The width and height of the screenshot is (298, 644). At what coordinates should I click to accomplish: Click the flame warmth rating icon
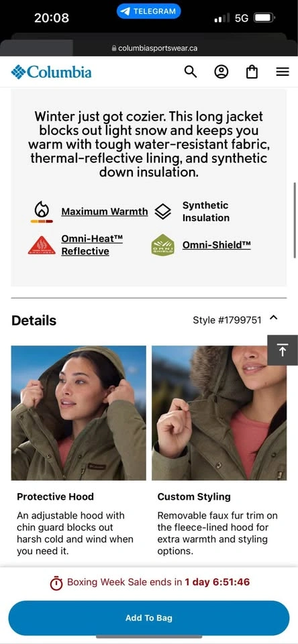(x=42, y=212)
